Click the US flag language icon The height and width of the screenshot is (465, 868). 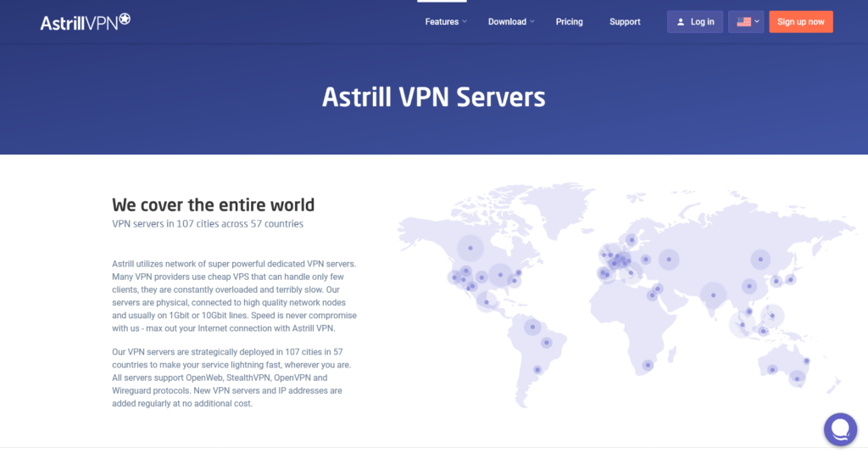pyautogui.click(x=743, y=21)
